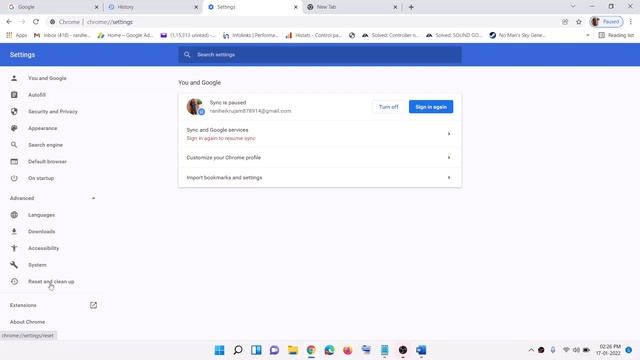Select the Security and Privacy shield icon
This screenshot has width=640, height=360.
[14, 111]
